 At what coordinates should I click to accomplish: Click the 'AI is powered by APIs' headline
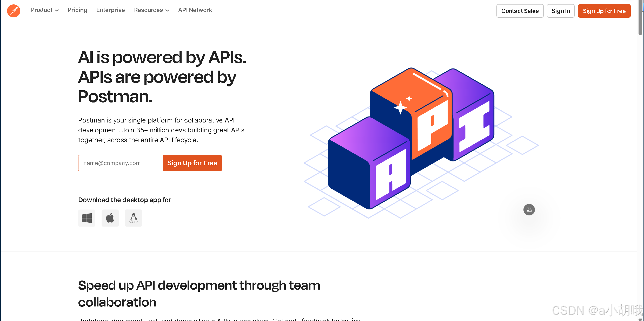pos(162,77)
